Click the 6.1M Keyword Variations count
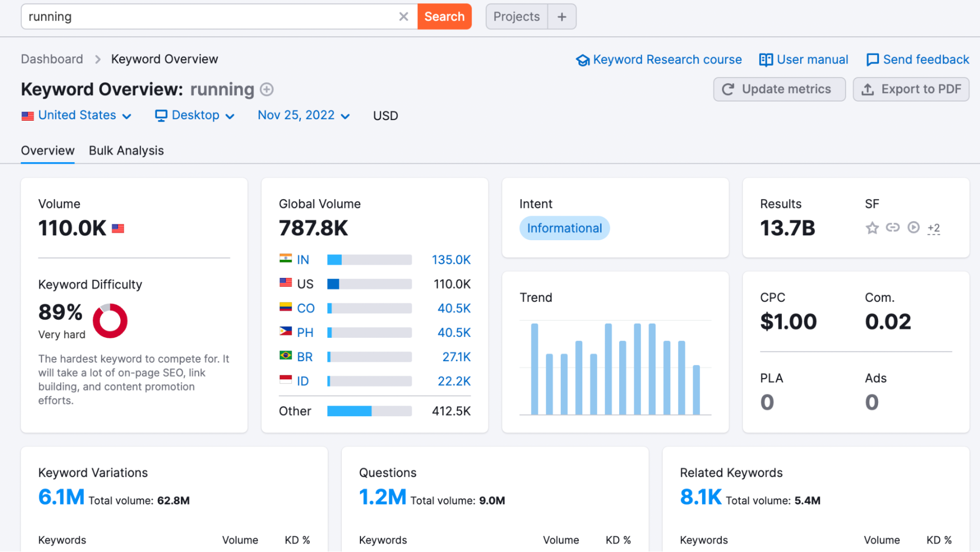 pyautogui.click(x=61, y=497)
